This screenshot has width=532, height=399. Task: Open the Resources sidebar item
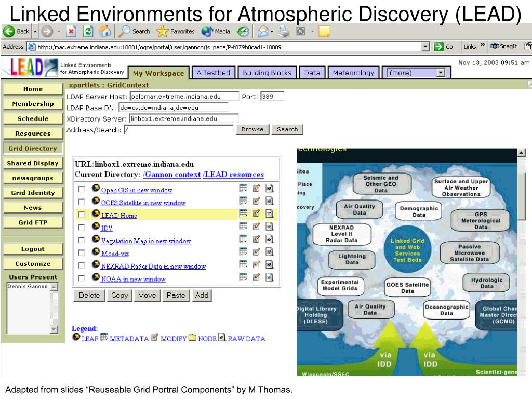click(33, 134)
